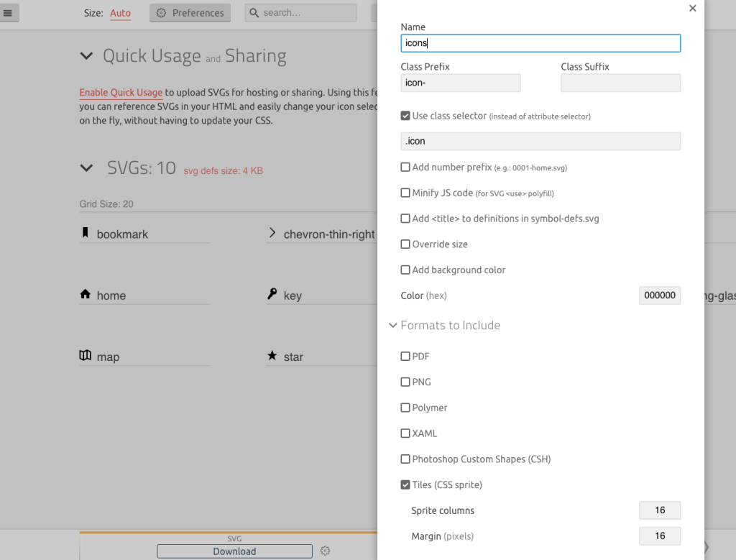Collapse the Quick Usage and Sharing section
The width and height of the screenshot is (736, 560).
click(x=86, y=56)
